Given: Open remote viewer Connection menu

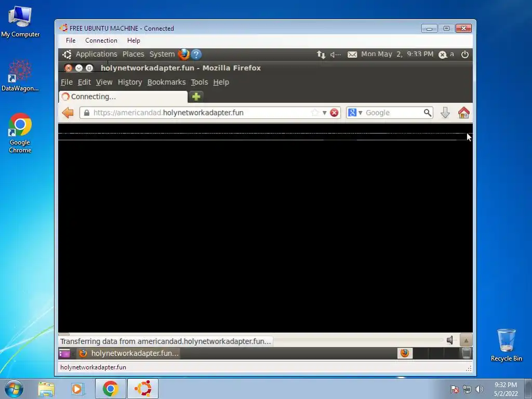Looking at the screenshot, I should click(x=101, y=41).
